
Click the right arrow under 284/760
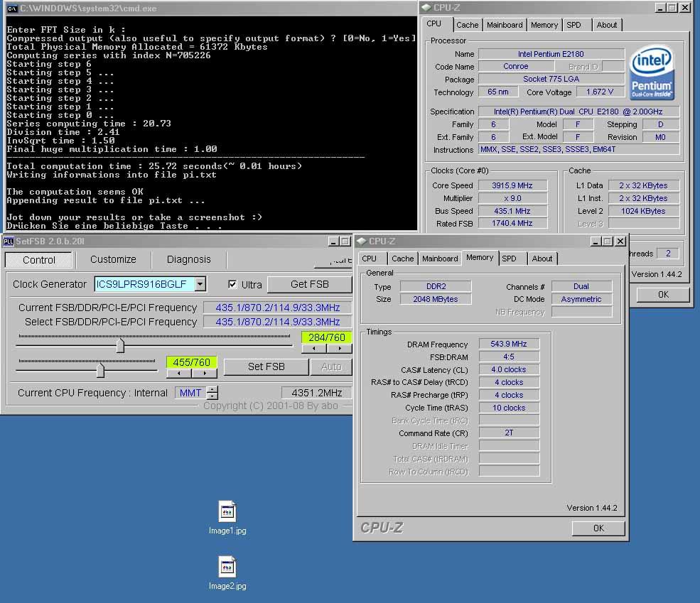pos(340,349)
